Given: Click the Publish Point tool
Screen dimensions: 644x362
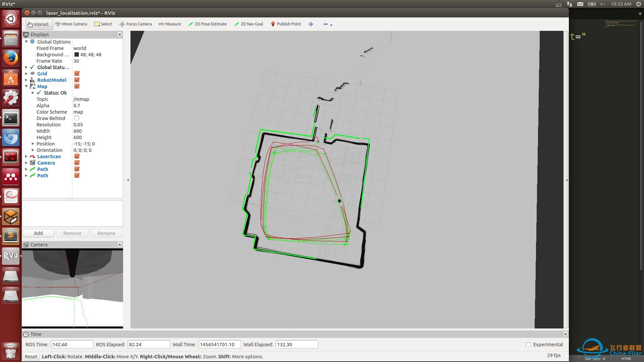Looking at the screenshot, I should 286,24.
